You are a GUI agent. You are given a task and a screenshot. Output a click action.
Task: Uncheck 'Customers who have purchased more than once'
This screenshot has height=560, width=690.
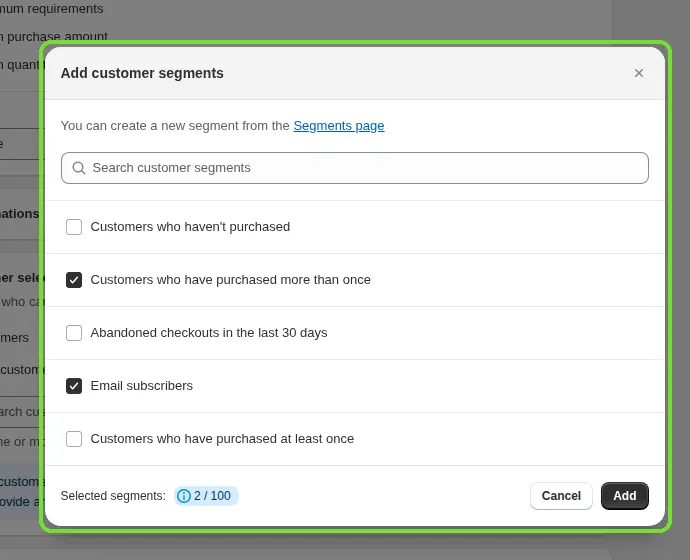74,280
